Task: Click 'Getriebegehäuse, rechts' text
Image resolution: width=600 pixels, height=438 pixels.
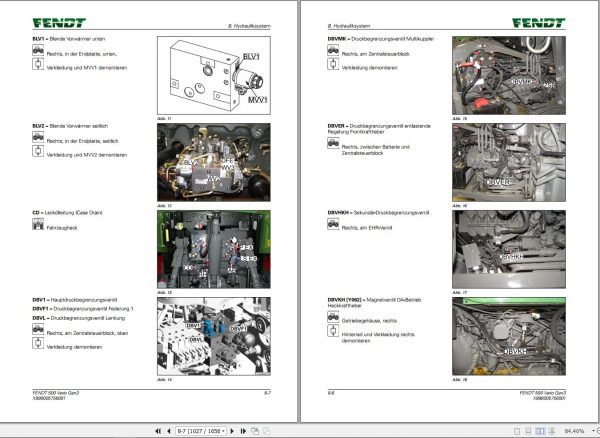Action: click(369, 321)
